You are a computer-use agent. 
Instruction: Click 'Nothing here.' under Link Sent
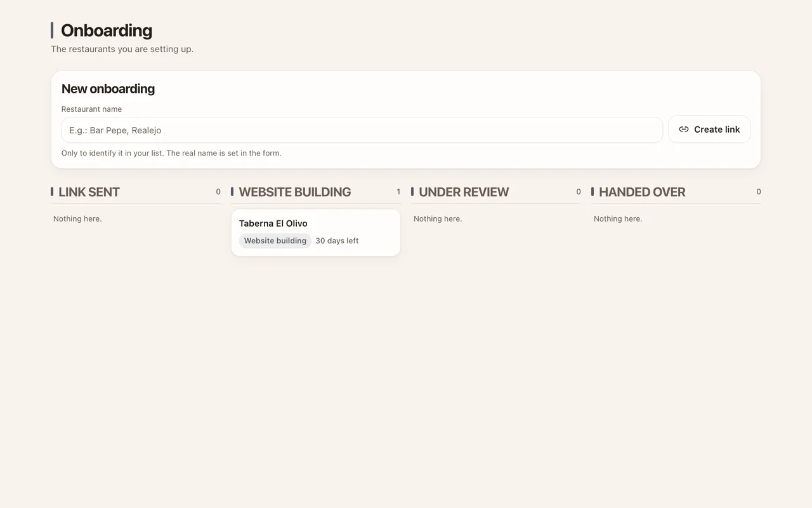point(77,218)
